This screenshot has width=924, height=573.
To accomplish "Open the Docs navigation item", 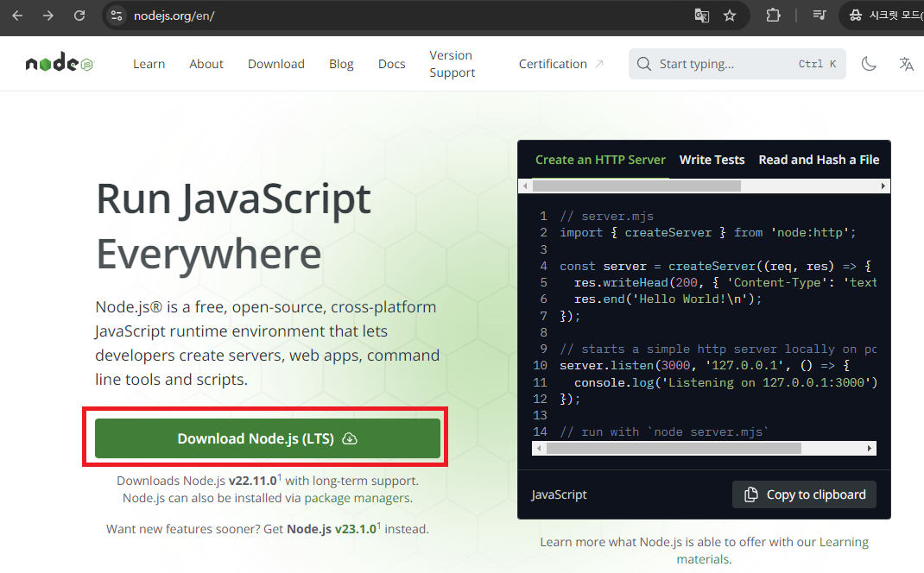I will tap(392, 64).
